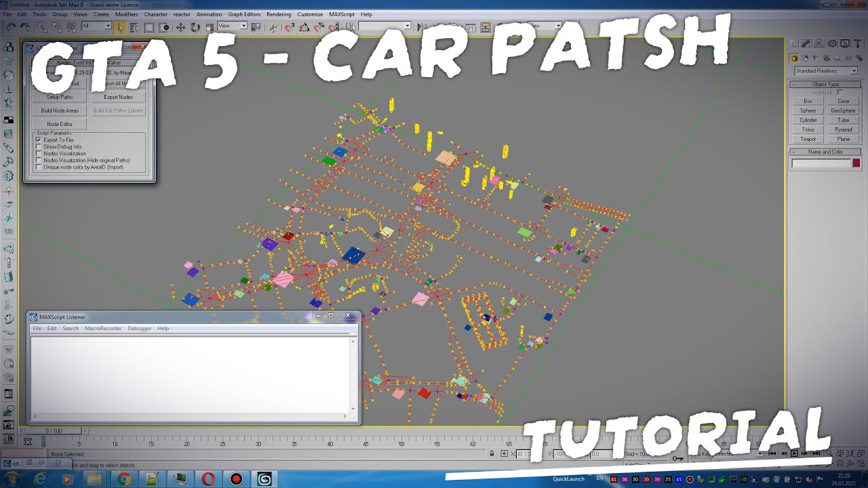Click the Build Node Areas button
This screenshot has width=868, height=488.
(60, 110)
